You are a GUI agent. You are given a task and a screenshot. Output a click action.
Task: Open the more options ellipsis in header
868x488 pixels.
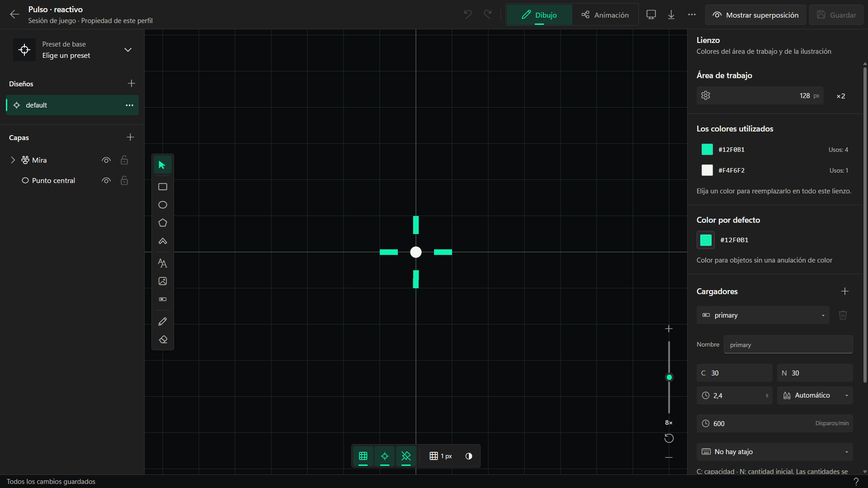tap(692, 14)
